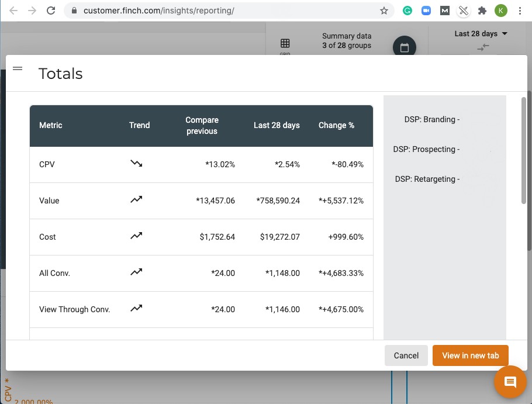Expand the Last 28 days dropdown
This screenshot has height=404, width=532.
click(x=481, y=33)
